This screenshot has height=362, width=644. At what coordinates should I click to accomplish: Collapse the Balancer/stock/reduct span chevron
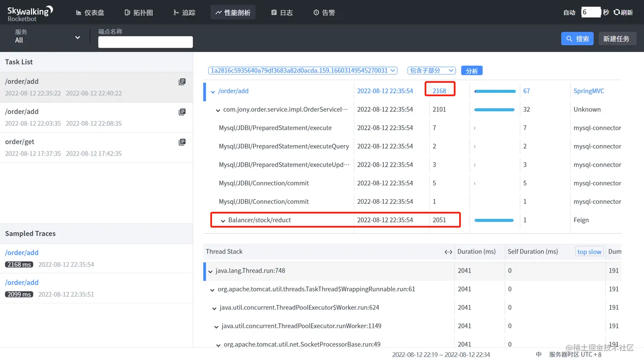pos(223,221)
